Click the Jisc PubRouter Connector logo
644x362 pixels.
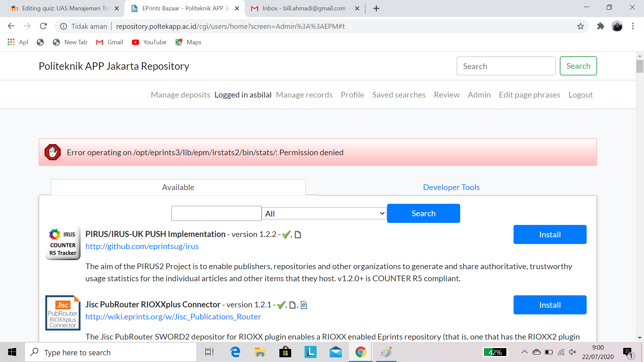pyautogui.click(x=63, y=313)
